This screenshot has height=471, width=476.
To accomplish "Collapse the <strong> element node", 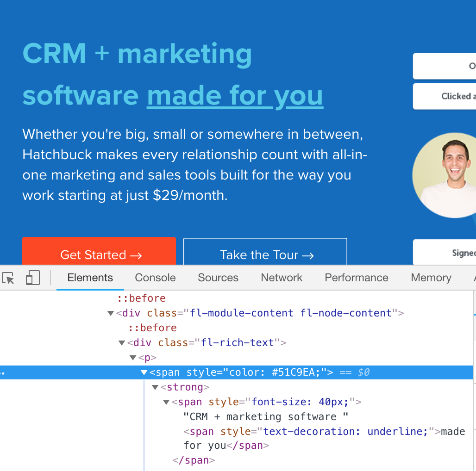I will tap(155, 387).
